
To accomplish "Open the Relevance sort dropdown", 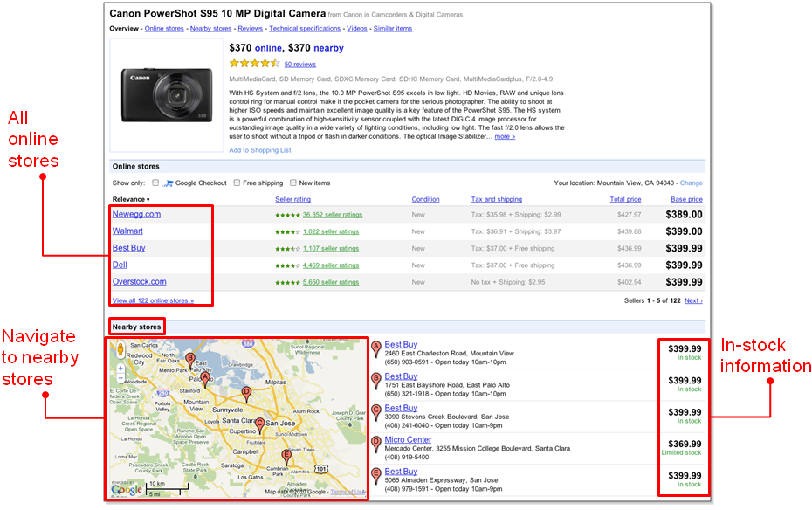I will point(131,199).
